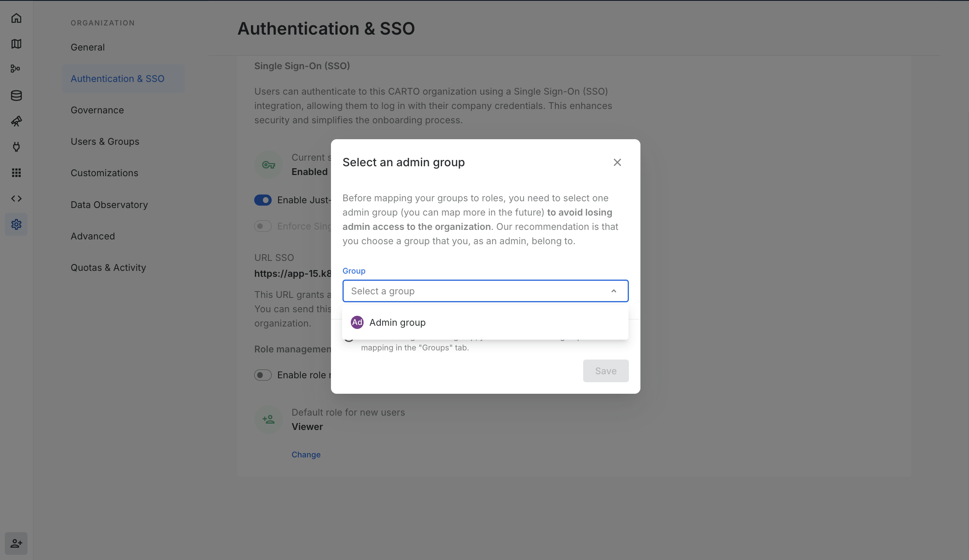Toggle the Enable role mapping switch
Viewport: 969px width, 560px height.
click(x=263, y=375)
